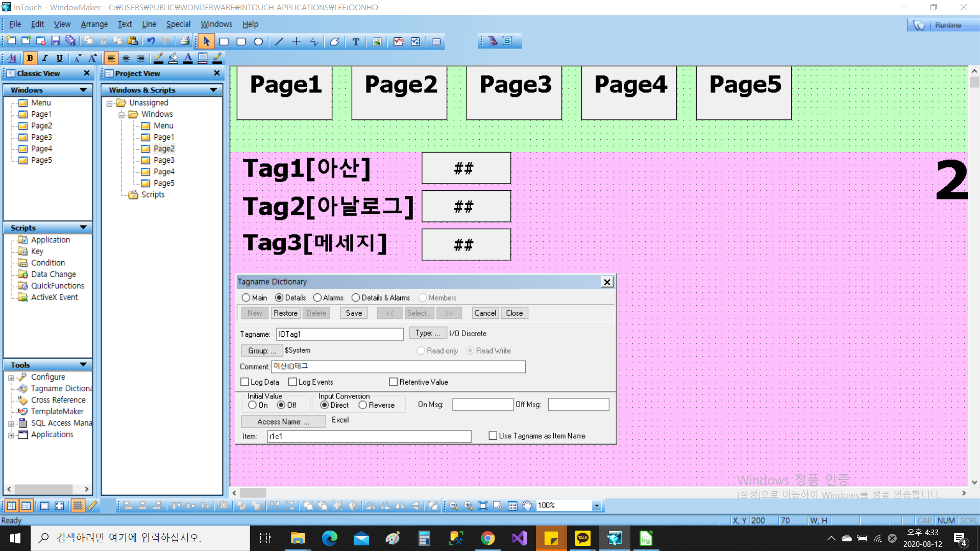The width and height of the screenshot is (980, 551).
Task: Open the Text Color swatch
Action: [x=188, y=58]
